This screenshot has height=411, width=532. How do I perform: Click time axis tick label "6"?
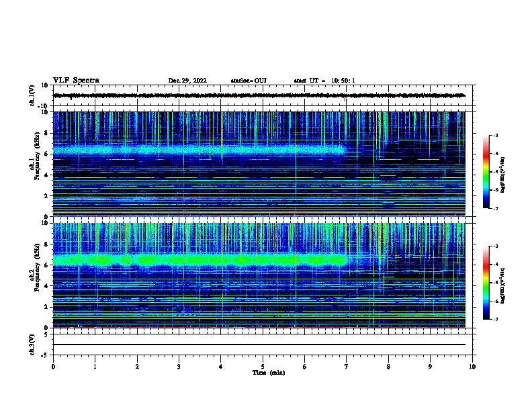click(x=304, y=367)
